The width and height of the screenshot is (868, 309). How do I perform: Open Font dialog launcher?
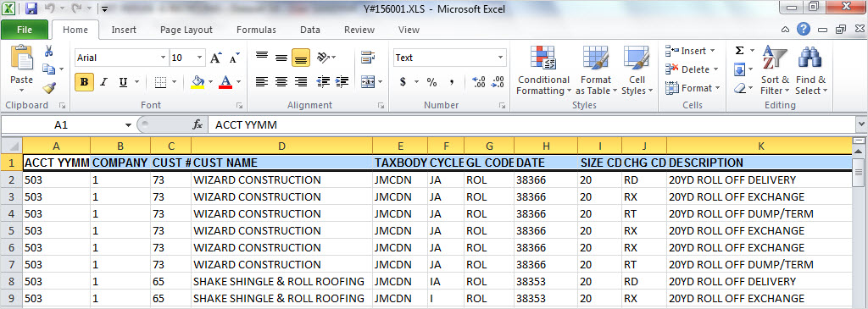240,105
